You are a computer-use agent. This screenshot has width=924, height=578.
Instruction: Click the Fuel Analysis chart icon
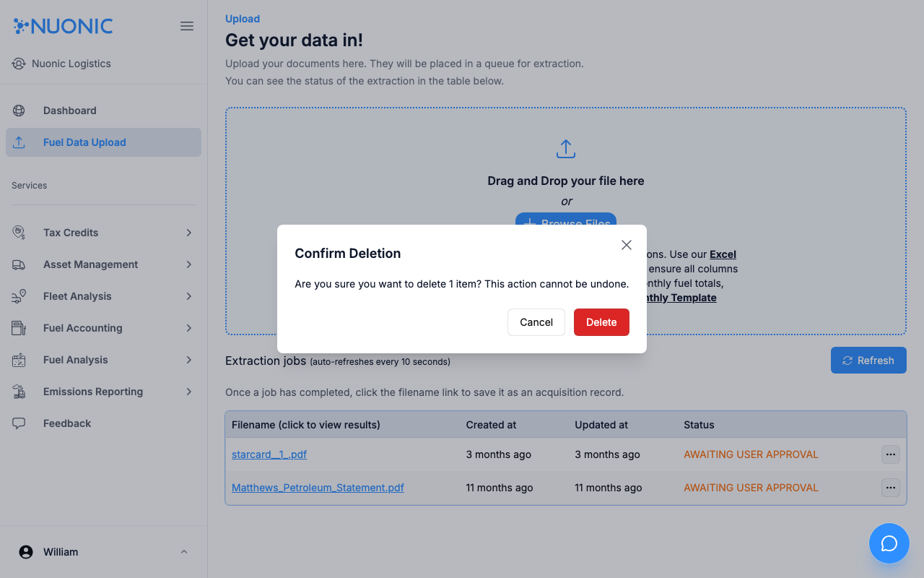pos(19,360)
